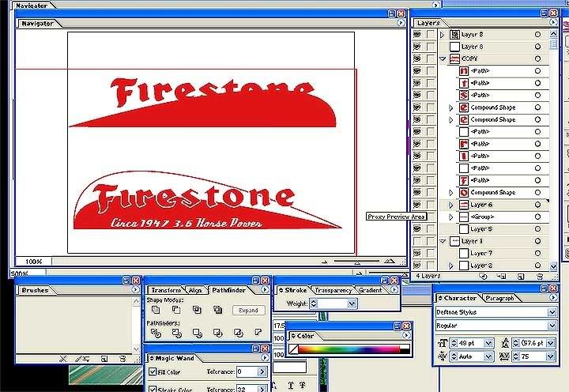
Task: Select the Brushes panel tab
Action: [x=35, y=290]
